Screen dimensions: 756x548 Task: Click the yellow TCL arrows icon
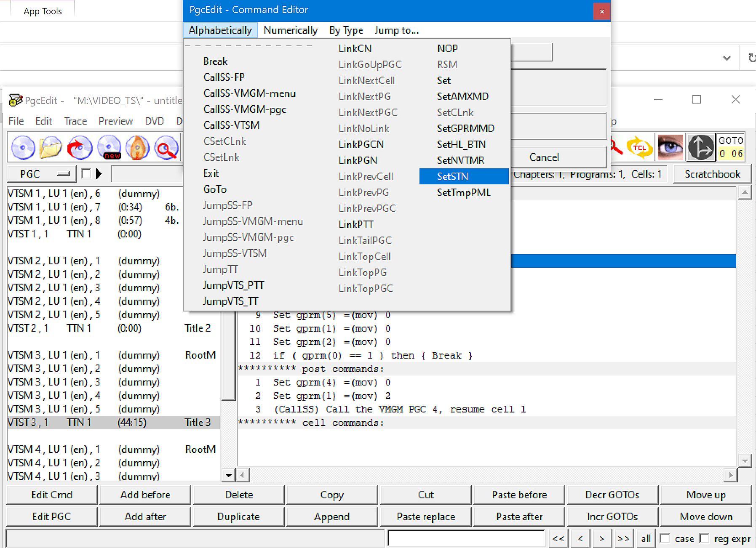tap(639, 148)
